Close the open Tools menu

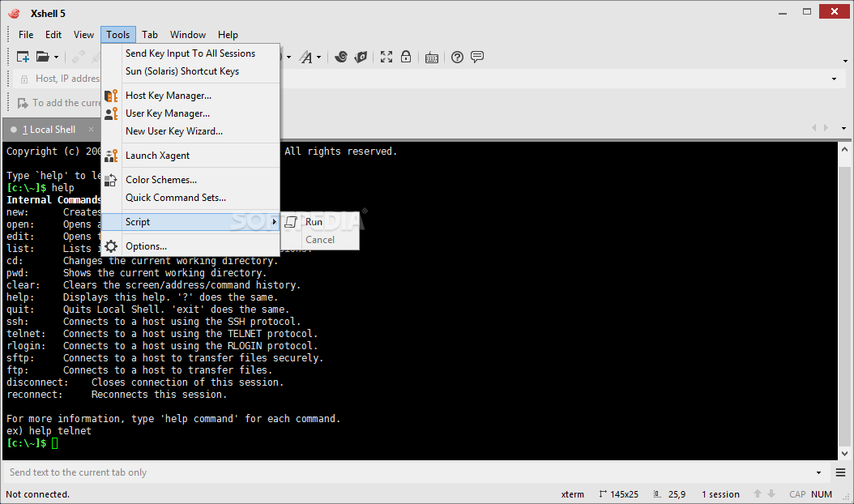[x=118, y=34]
